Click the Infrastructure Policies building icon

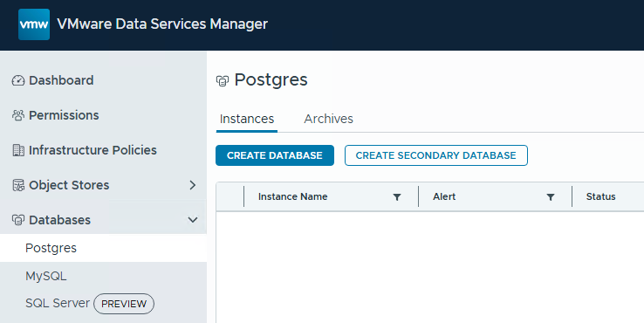click(x=18, y=150)
